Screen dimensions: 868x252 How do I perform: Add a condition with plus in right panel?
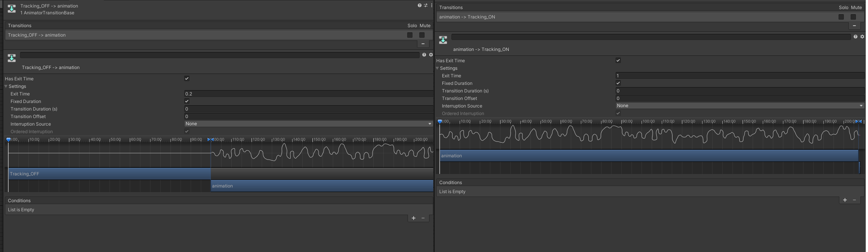pos(845,200)
